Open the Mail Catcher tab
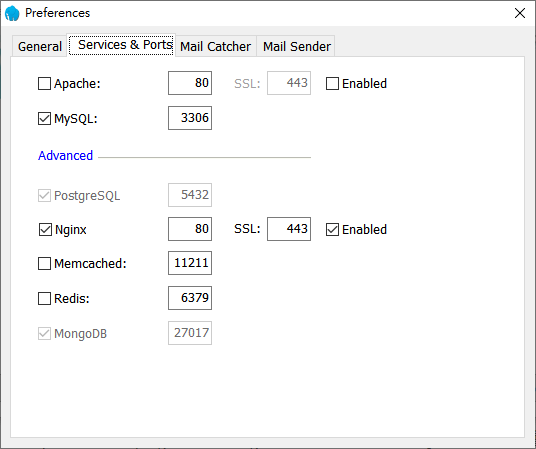The width and height of the screenshot is (536, 449). point(215,46)
